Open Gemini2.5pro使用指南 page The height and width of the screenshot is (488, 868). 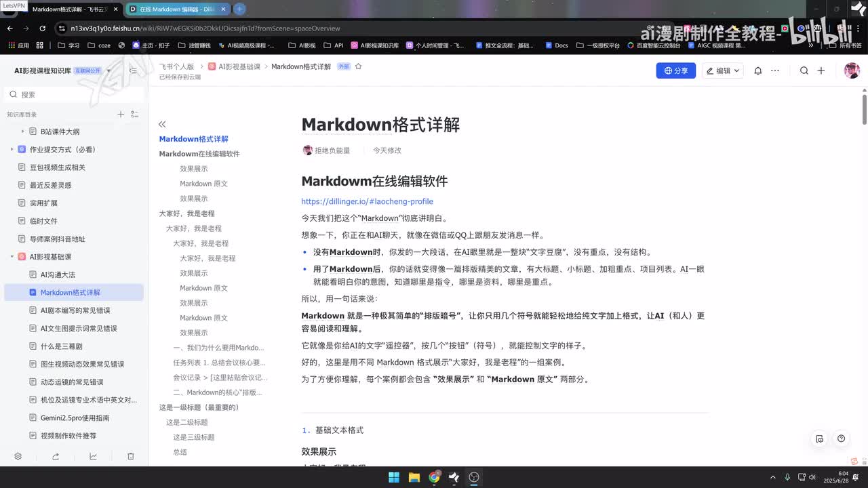click(x=75, y=418)
